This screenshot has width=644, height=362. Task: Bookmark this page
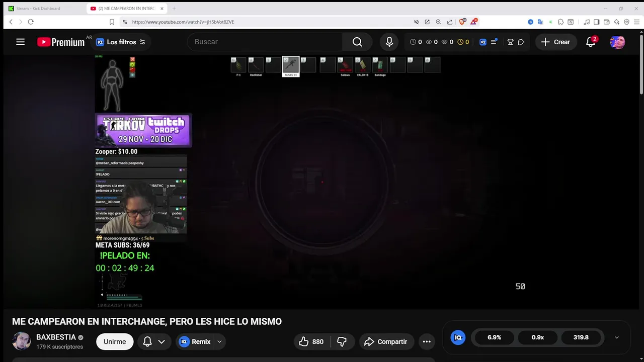pos(112,22)
